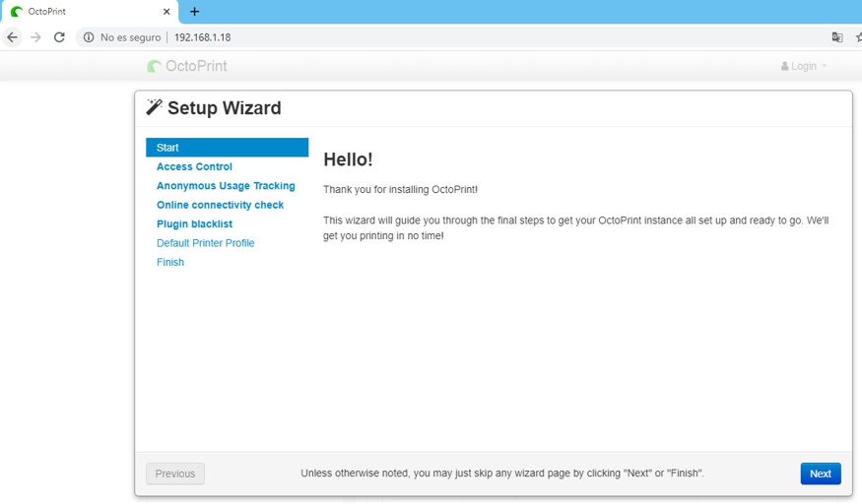Image resolution: width=862 pixels, height=504 pixels.
Task: Select the OctoPrint browser tab
Action: [89, 12]
